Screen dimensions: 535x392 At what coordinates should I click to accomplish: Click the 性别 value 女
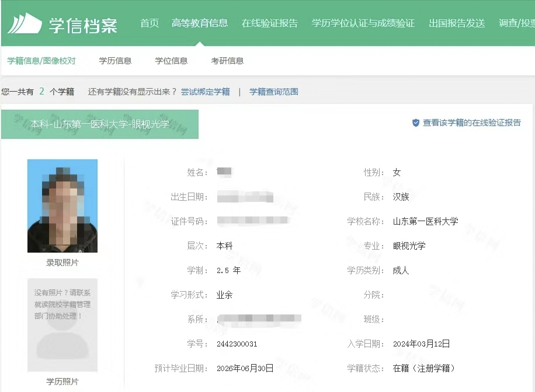pyautogui.click(x=397, y=173)
